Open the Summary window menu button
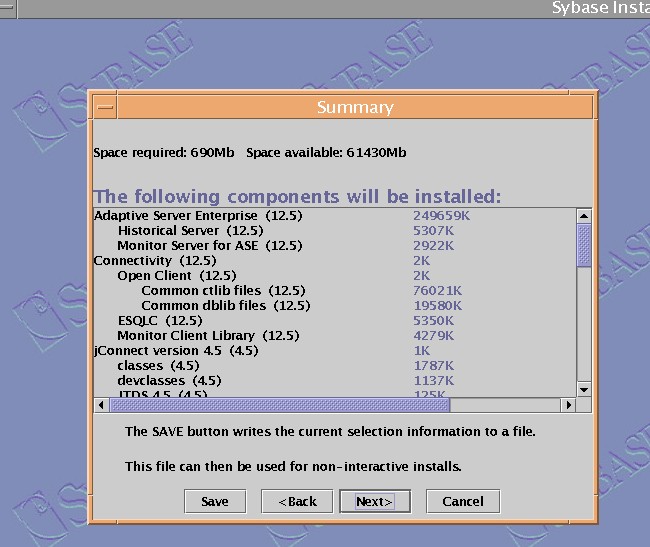 [105, 107]
